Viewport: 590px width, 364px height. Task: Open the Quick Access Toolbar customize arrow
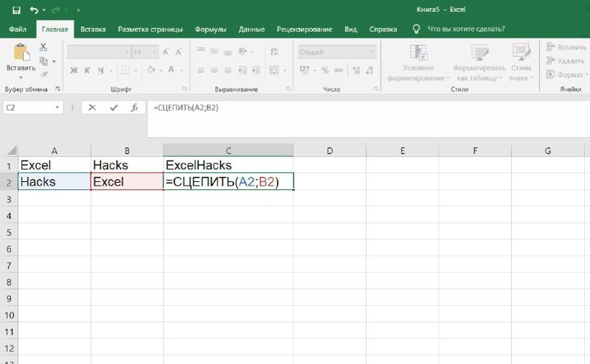[78, 10]
